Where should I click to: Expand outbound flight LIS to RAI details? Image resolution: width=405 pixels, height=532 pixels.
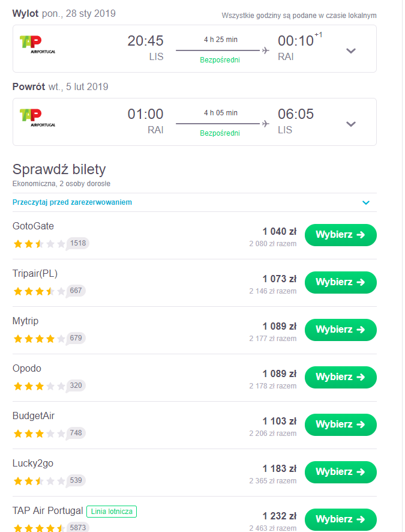pos(351,51)
